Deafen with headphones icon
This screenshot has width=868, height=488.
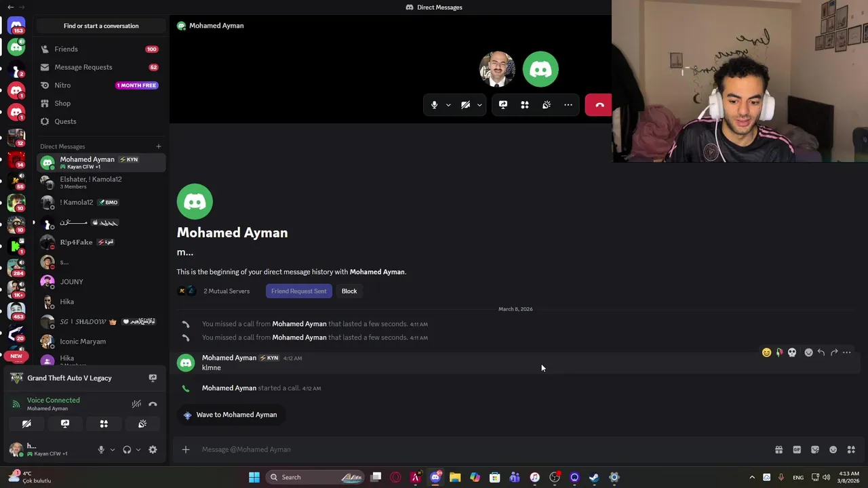pyautogui.click(x=127, y=449)
